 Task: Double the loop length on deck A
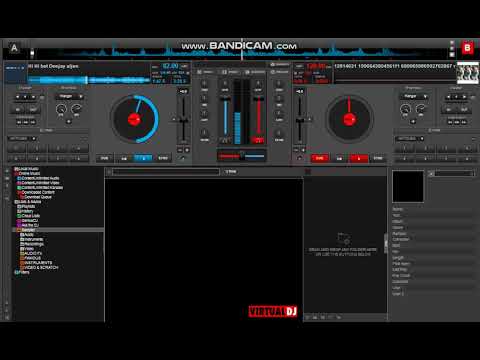[x=33, y=97]
